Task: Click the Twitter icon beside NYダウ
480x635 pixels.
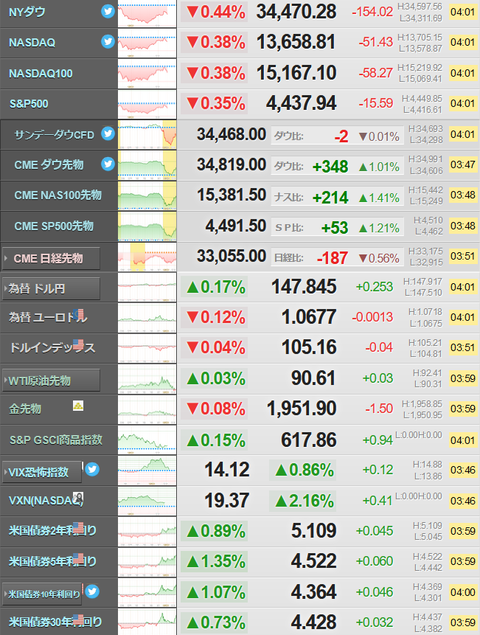Action: click(108, 11)
